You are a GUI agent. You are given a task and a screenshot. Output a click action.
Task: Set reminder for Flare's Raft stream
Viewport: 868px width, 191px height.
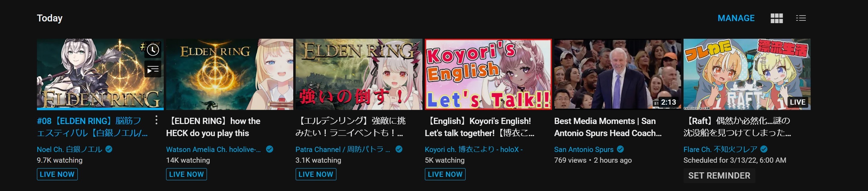tap(719, 175)
